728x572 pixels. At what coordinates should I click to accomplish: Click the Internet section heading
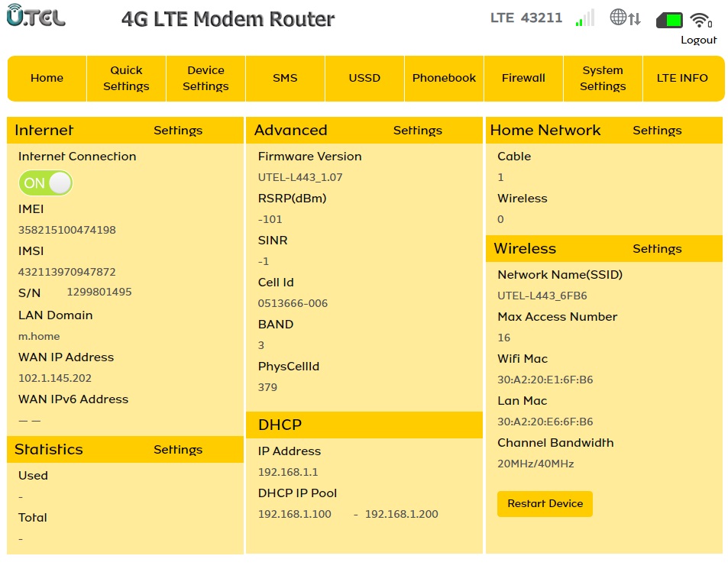coord(44,131)
